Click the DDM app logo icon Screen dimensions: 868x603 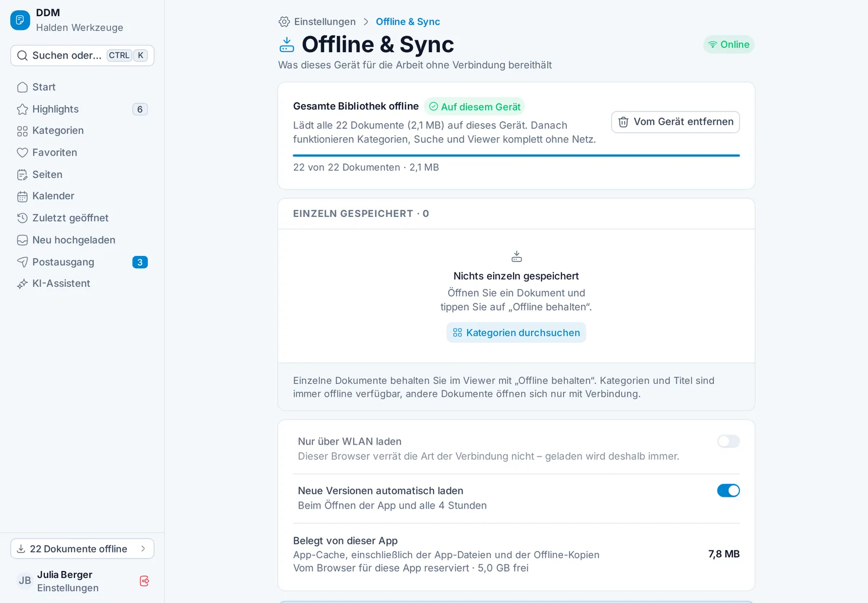(x=20, y=20)
